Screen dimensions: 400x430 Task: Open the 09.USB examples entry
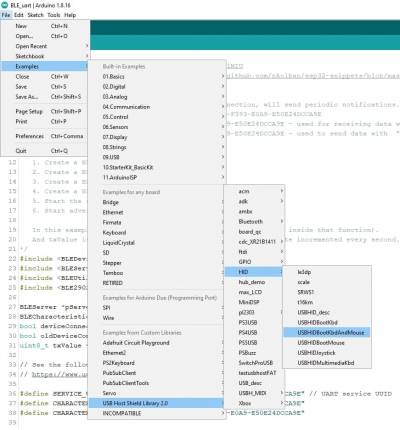(x=157, y=157)
